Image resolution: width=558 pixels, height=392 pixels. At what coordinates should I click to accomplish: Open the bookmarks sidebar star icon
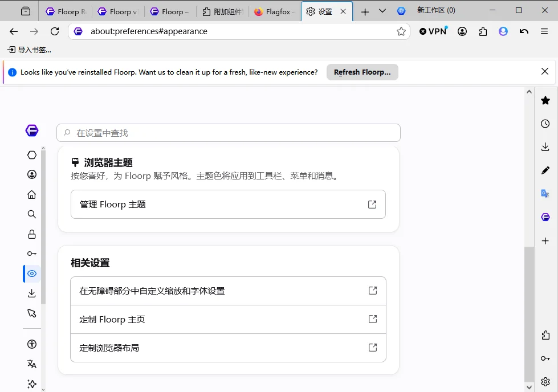[545, 101]
